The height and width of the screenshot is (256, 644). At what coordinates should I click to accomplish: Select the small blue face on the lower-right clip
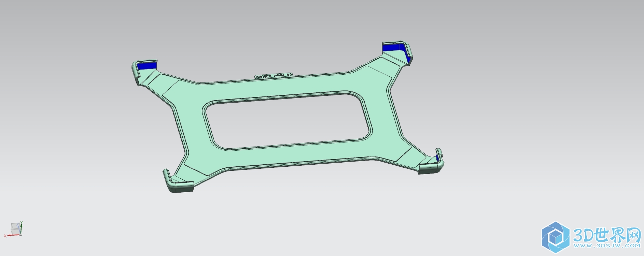[x=437, y=158]
